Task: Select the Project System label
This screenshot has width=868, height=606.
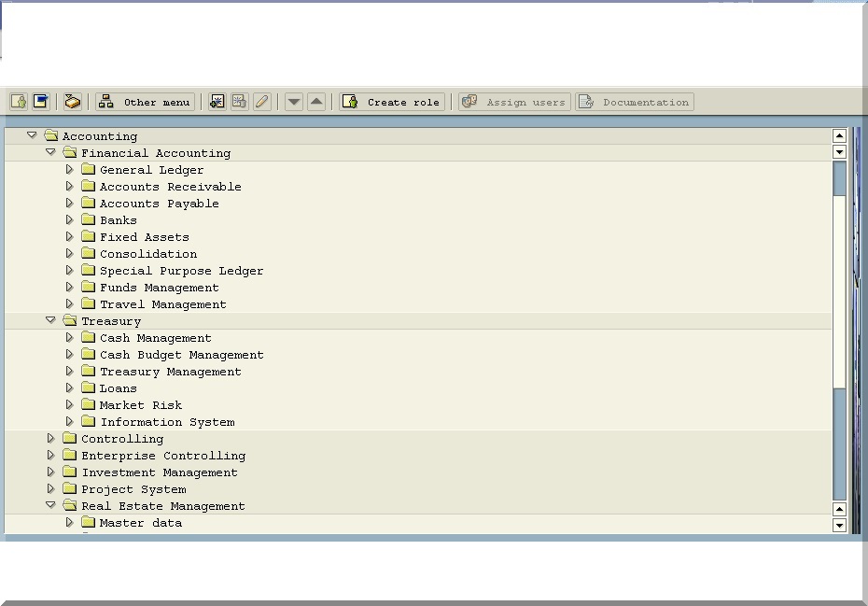Action: click(x=134, y=489)
